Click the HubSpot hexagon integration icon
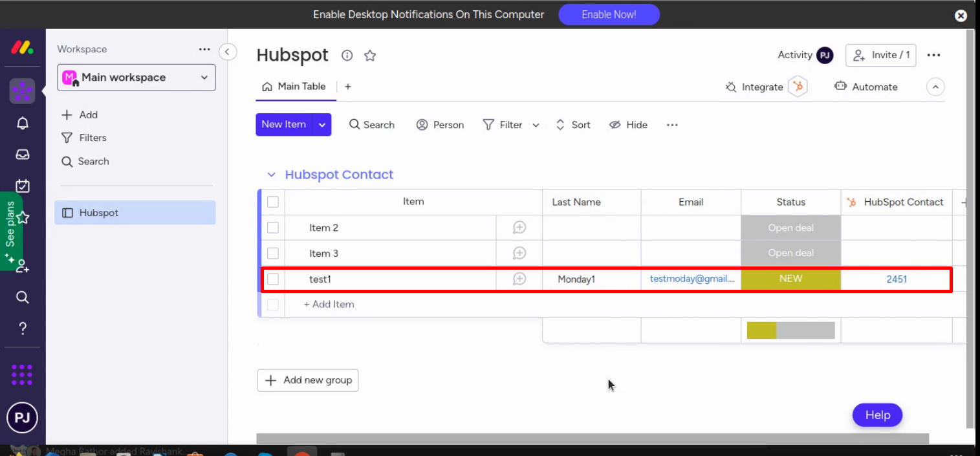 tap(798, 87)
